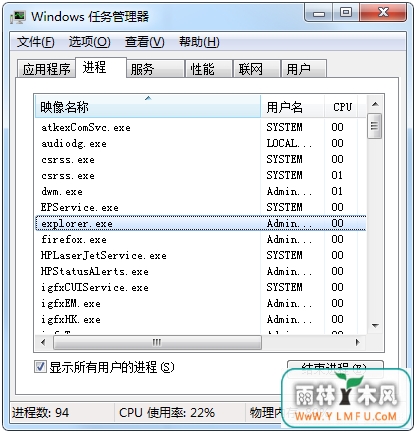Sort processes by CPU column header
Screen dimensions: 416x433
(x=341, y=107)
